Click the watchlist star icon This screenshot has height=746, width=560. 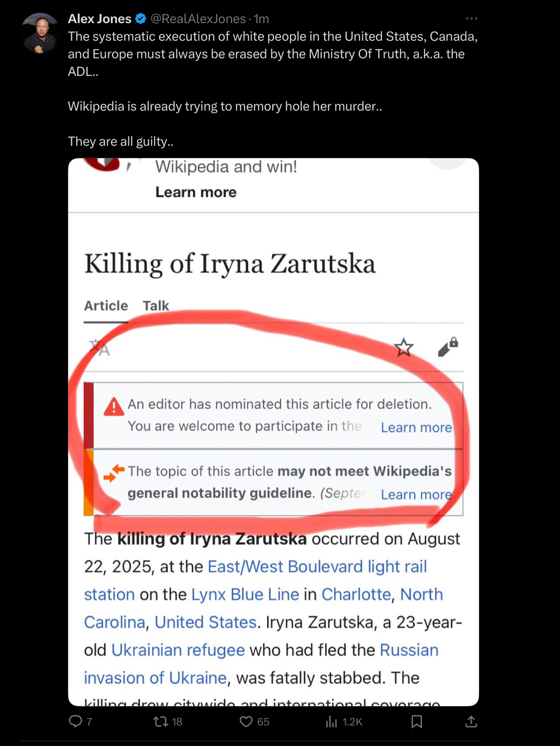pyautogui.click(x=403, y=347)
